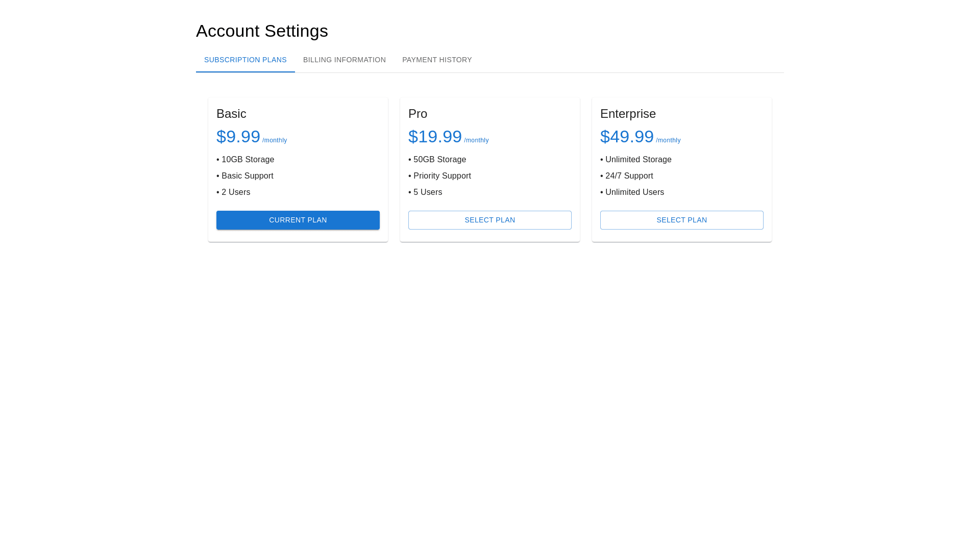Select the Pro plan
The height and width of the screenshot is (551, 980).
point(489,220)
